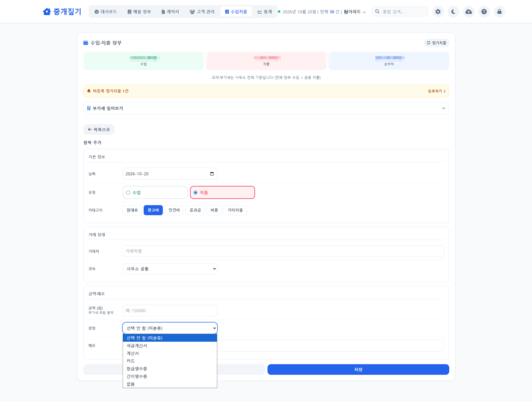Choose the 광고비 category chip
Viewport: 532px width, 402px height.
point(153,210)
